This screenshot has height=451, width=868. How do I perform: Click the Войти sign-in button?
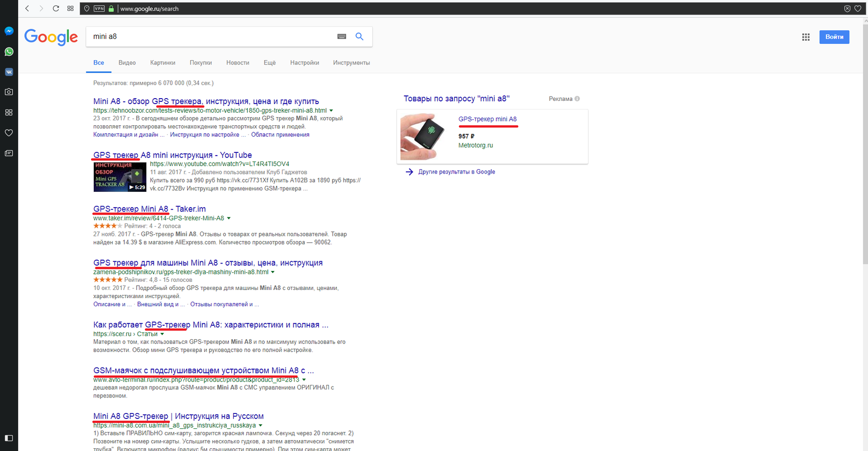click(834, 37)
